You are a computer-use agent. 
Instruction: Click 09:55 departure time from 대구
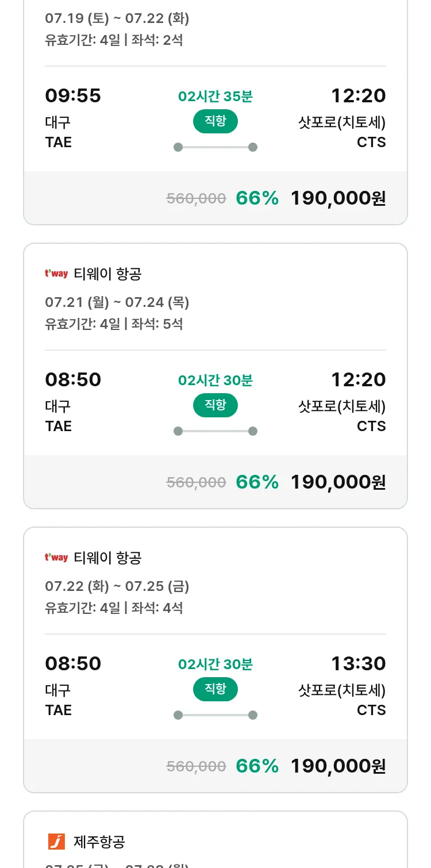[x=73, y=95]
